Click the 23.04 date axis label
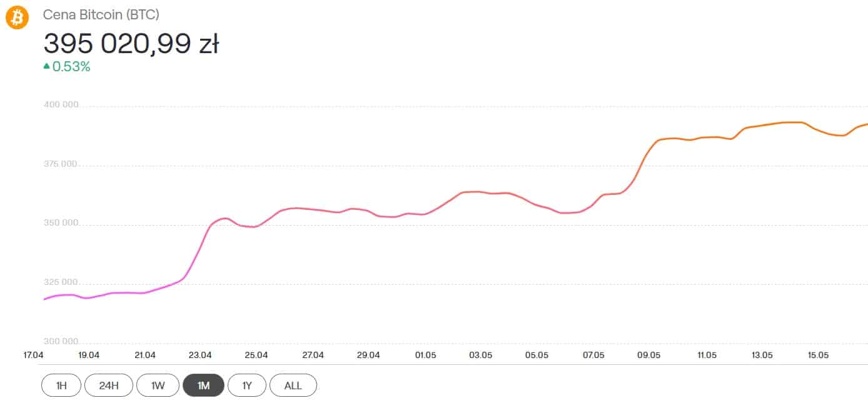Image resolution: width=868 pixels, height=408 pixels. pos(200,355)
